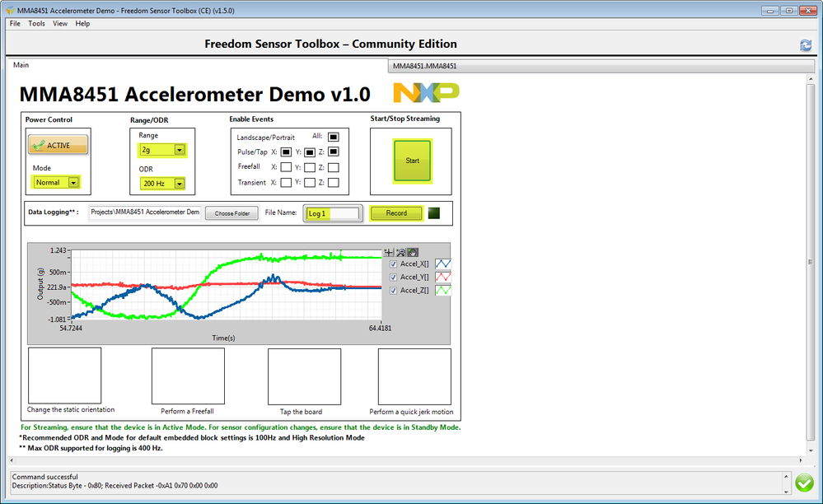The height and width of the screenshot is (504, 823).
Task: Open the File menu
Action: [x=15, y=24]
